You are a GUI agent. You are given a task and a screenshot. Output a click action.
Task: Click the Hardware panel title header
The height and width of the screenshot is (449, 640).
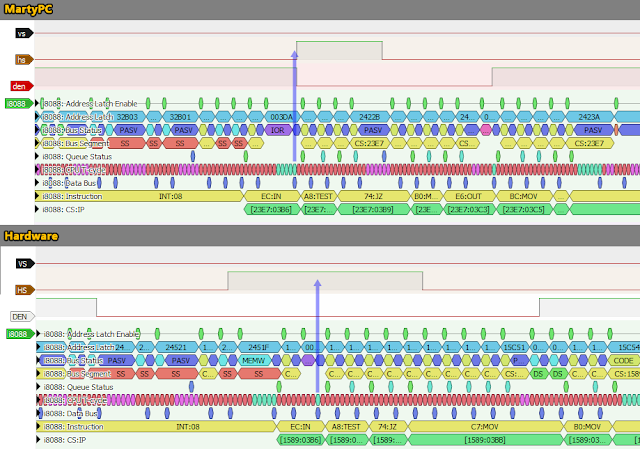(320, 236)
